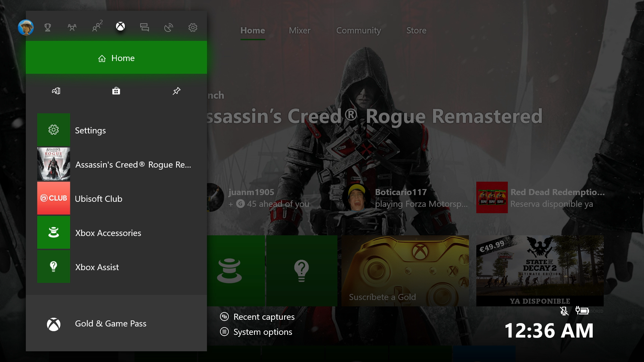Open the Pins pushpin icon
The width and height of the screenshot is (644, 362).
point(176,91)
